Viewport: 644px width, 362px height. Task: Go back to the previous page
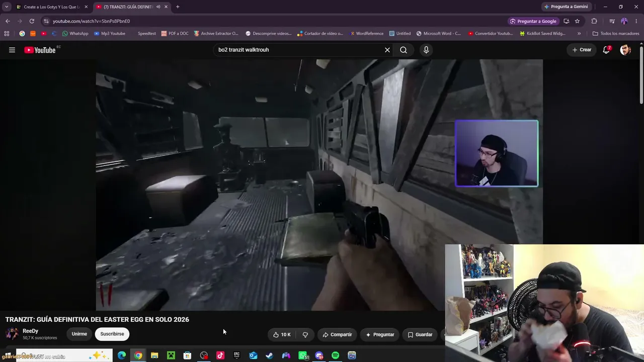click(8, 21)
